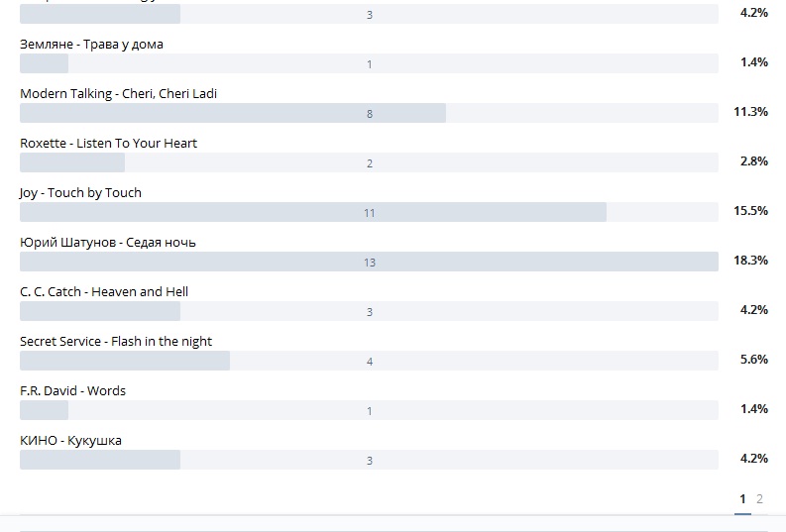Click the 4-vote result bar
The height and width of the screenshot is (532, 786).
pos(369,361)
